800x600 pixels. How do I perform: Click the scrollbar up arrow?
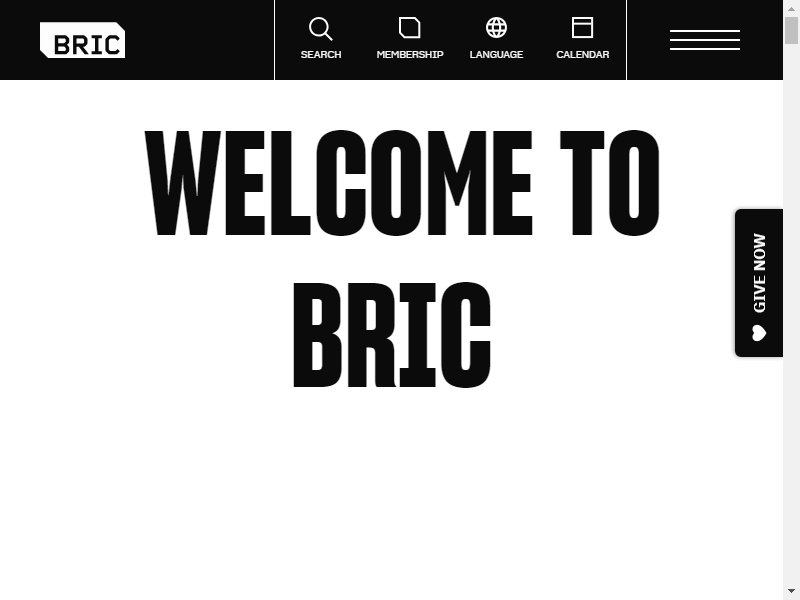tap(791, 9)
